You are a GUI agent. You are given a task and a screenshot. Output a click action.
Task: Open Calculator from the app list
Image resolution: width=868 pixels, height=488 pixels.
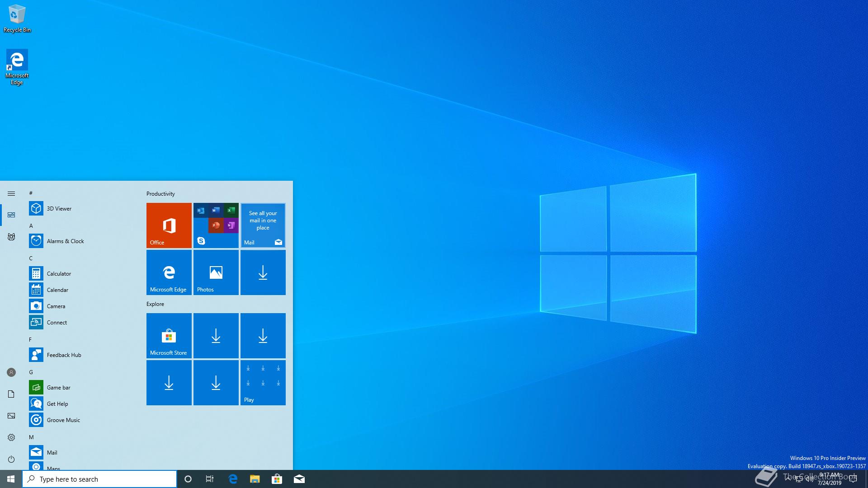point(81,273)
